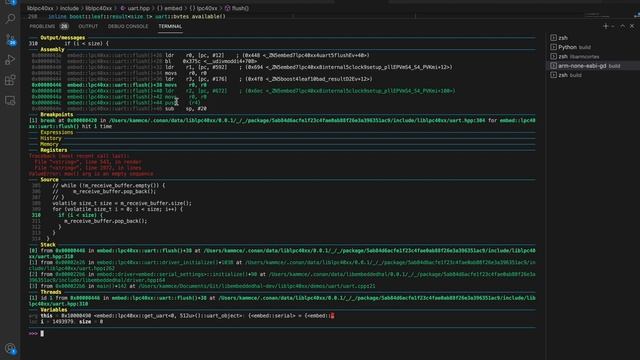The image size is (640, 360).
Task: Open Explorer icon at top of activity bar
Action: click(10, 2)
